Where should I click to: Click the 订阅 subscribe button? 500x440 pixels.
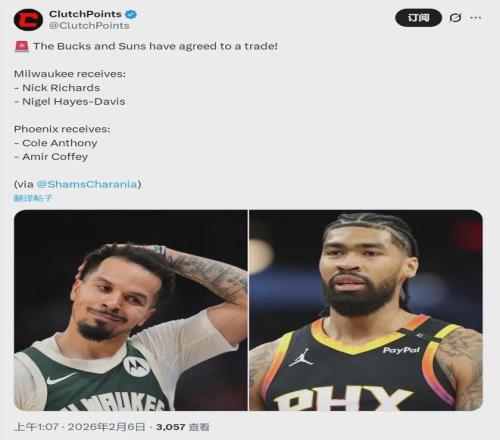[x=418, y=18]
